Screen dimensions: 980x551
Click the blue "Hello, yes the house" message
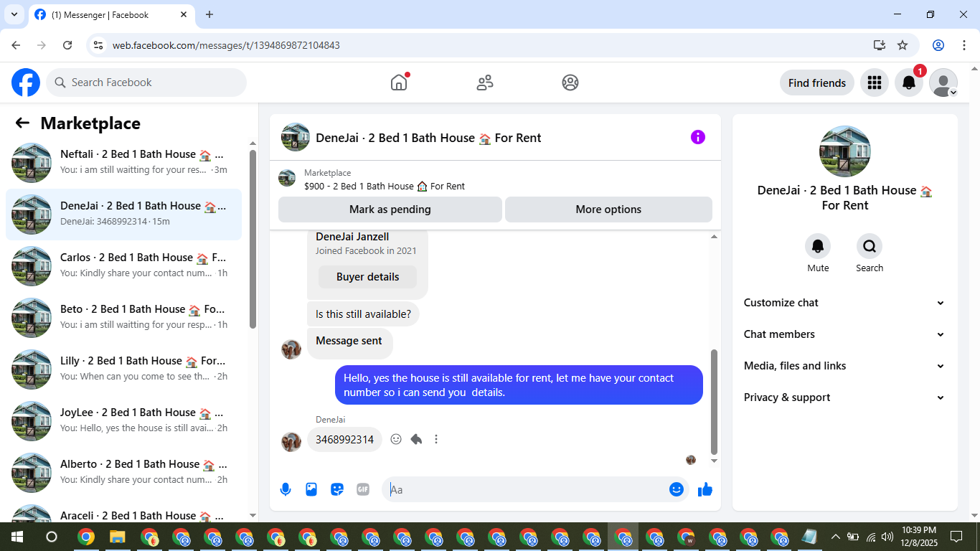pos(519,385)
